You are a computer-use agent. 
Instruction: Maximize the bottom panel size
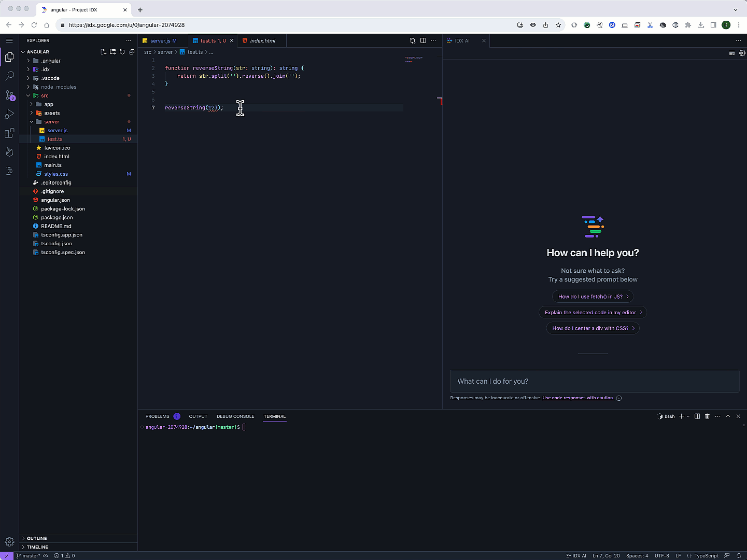coord(728,416)
